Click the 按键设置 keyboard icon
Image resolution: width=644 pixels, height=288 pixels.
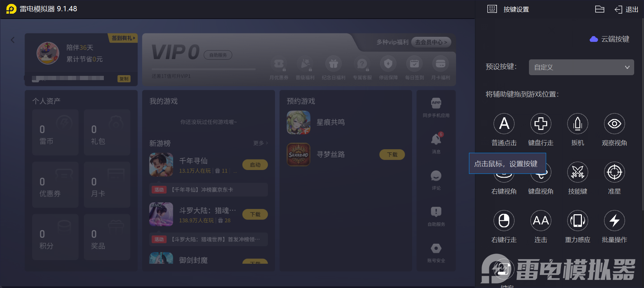(492, 9)
